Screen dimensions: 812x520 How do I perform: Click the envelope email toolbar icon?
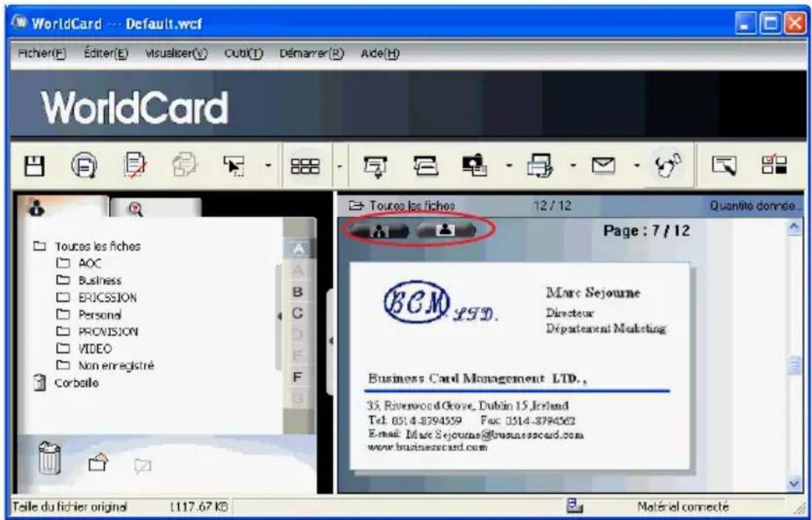click(x=605, y=167)
